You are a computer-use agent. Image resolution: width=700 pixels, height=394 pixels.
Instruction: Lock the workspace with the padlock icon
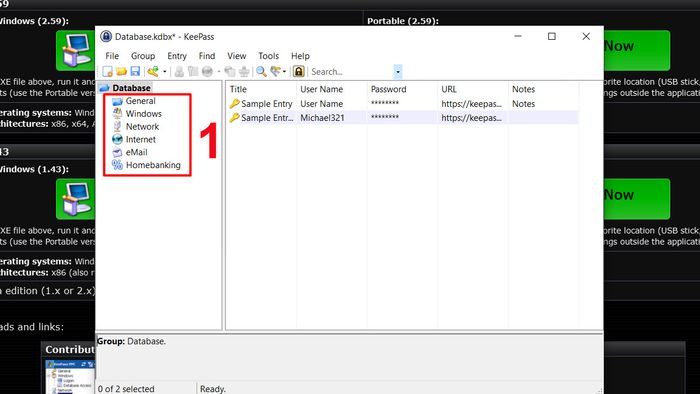pos(299,71)
